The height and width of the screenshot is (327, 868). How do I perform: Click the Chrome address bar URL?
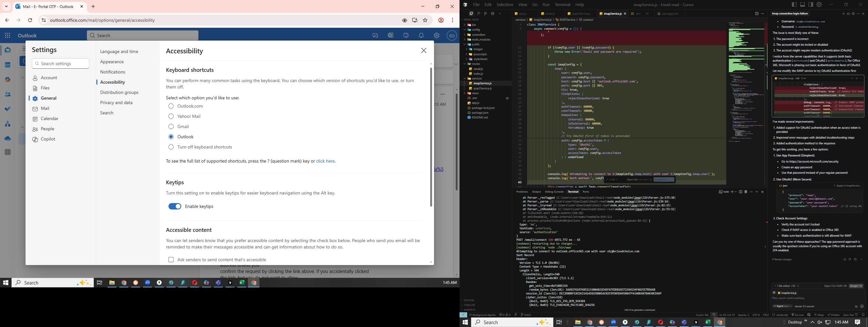[102, 20]
